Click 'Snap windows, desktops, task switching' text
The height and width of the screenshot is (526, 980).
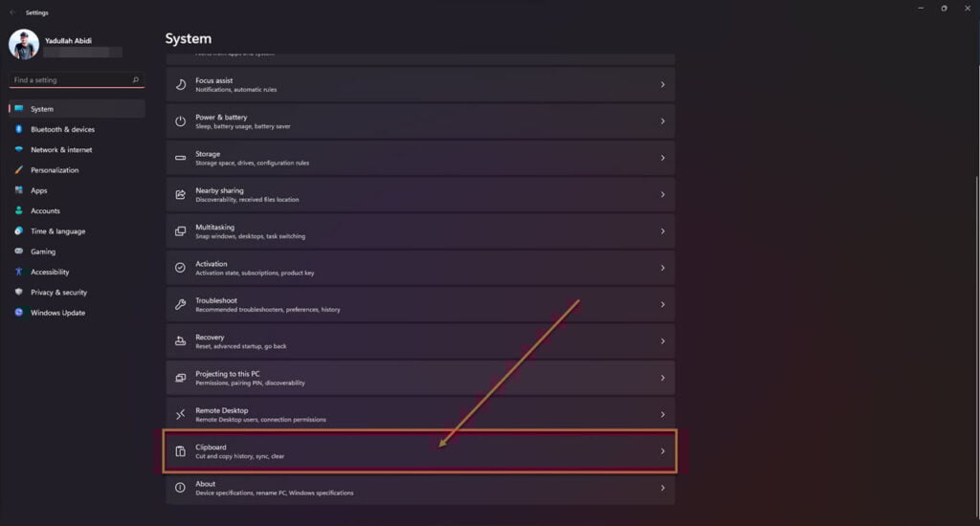pyautogui.click(x=250, y=237)
